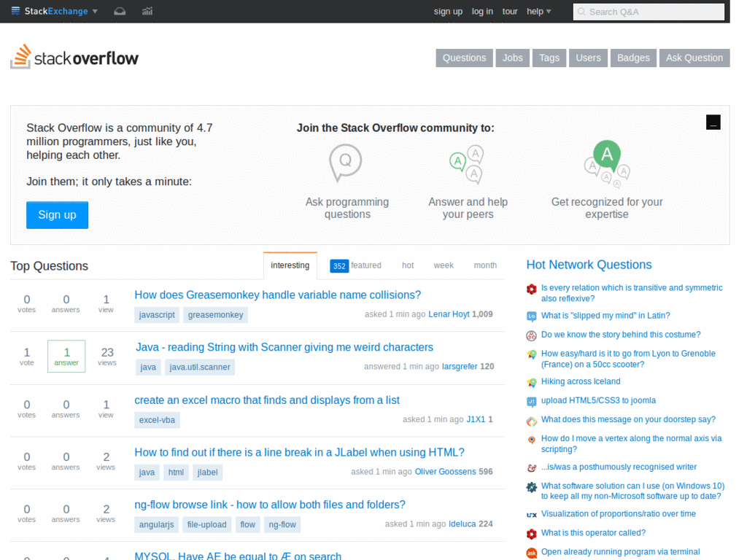Click site icon beside Hiking across Iceland
This screenshot has width=747, height=560.
[532, 382]
